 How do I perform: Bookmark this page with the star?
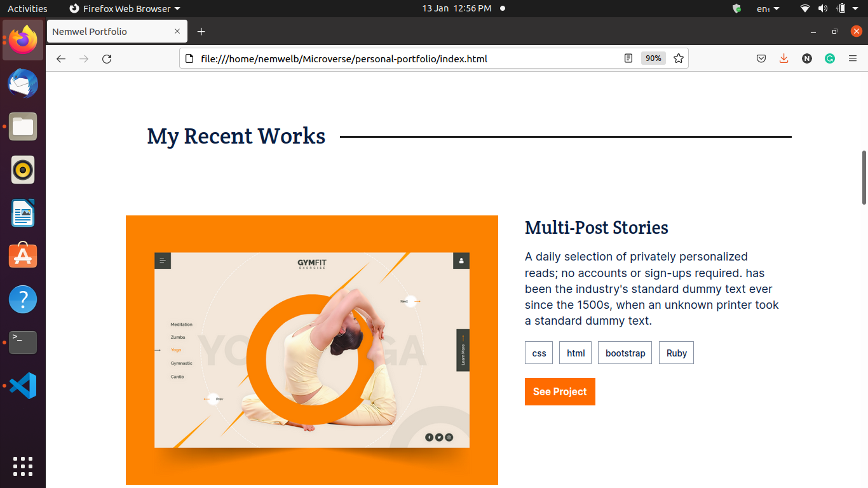(x=679, y=58)
